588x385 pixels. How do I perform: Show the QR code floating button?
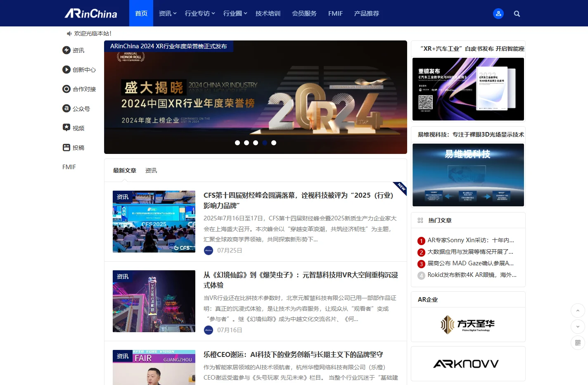(x=578, y=342)
